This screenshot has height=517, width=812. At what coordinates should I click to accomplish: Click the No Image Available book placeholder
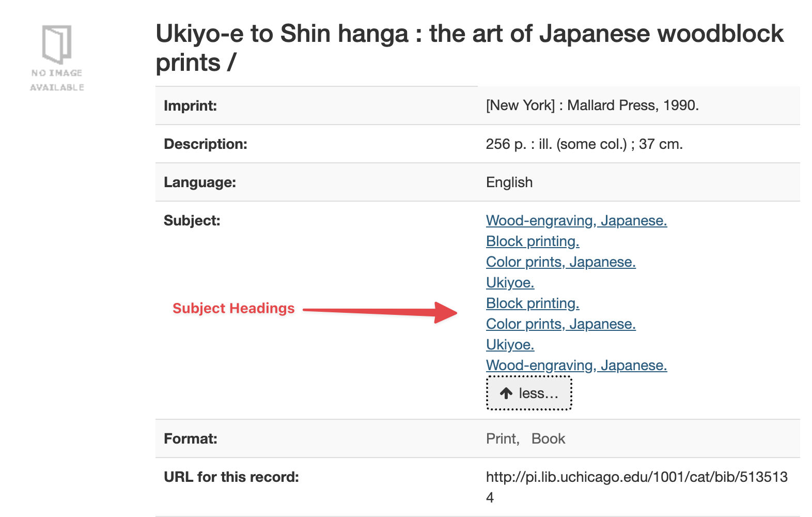pos(57,58)
